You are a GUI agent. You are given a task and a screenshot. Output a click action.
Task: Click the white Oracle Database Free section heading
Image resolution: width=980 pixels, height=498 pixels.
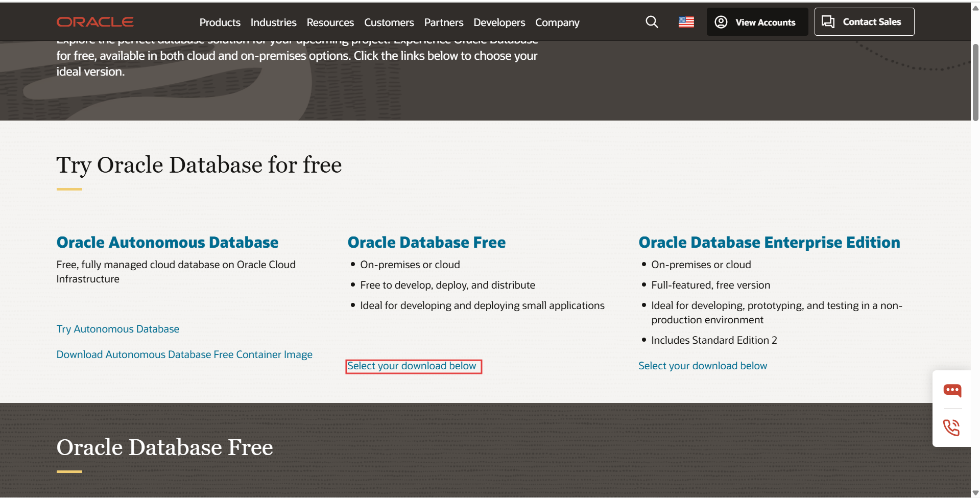coord(165,447)
